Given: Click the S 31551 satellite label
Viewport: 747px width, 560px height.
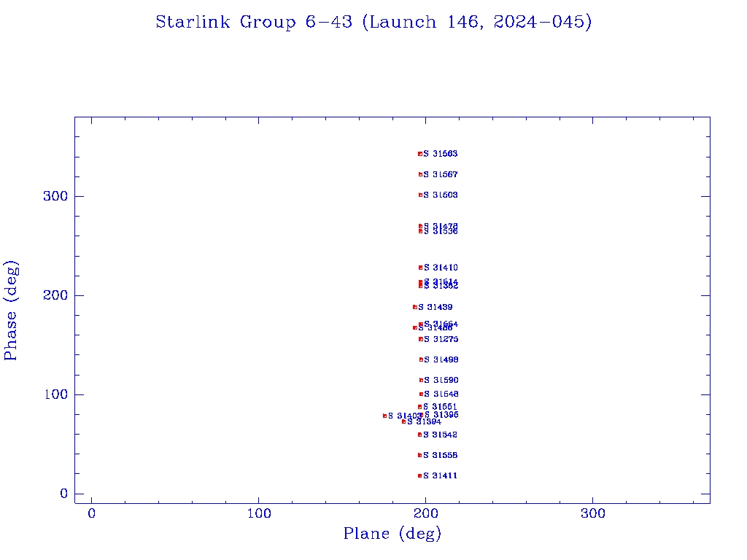Looking at the screenshot, I should click(440, 407).
